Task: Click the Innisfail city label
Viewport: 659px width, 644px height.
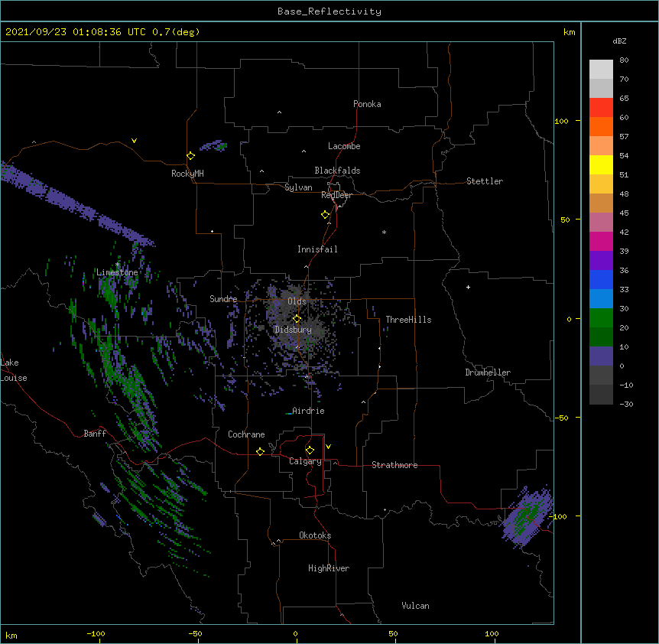Action: click(x=317, y=249)
